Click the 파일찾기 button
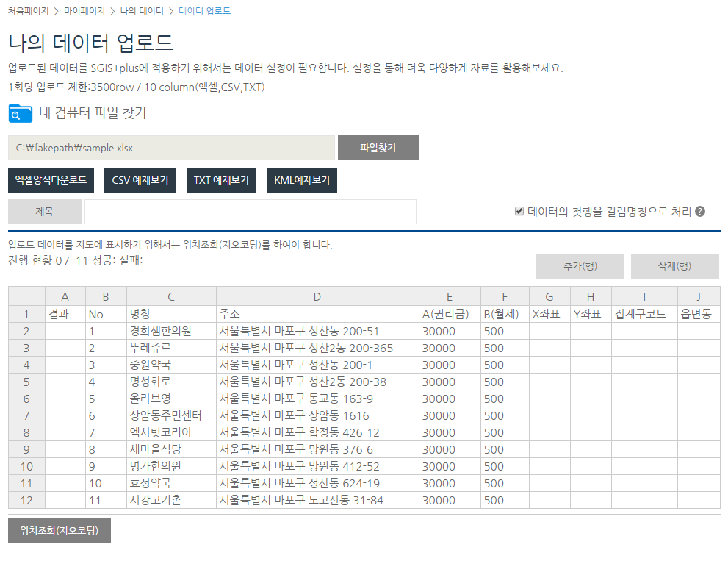728x561 pixels. [x=378, y=147]
